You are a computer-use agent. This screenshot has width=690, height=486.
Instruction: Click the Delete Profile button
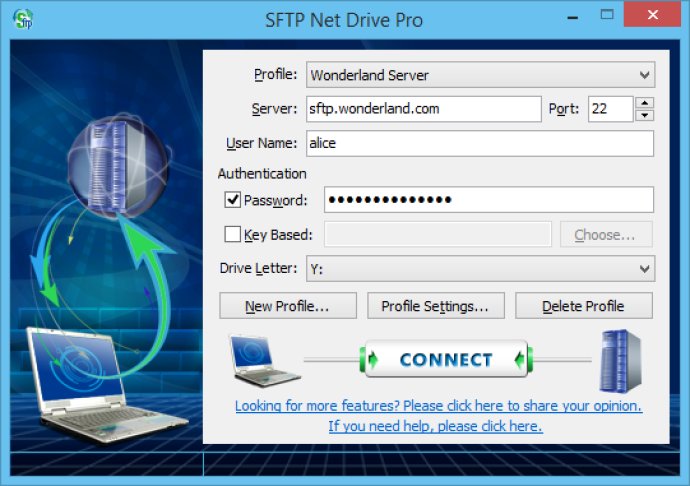pos(584,306)
